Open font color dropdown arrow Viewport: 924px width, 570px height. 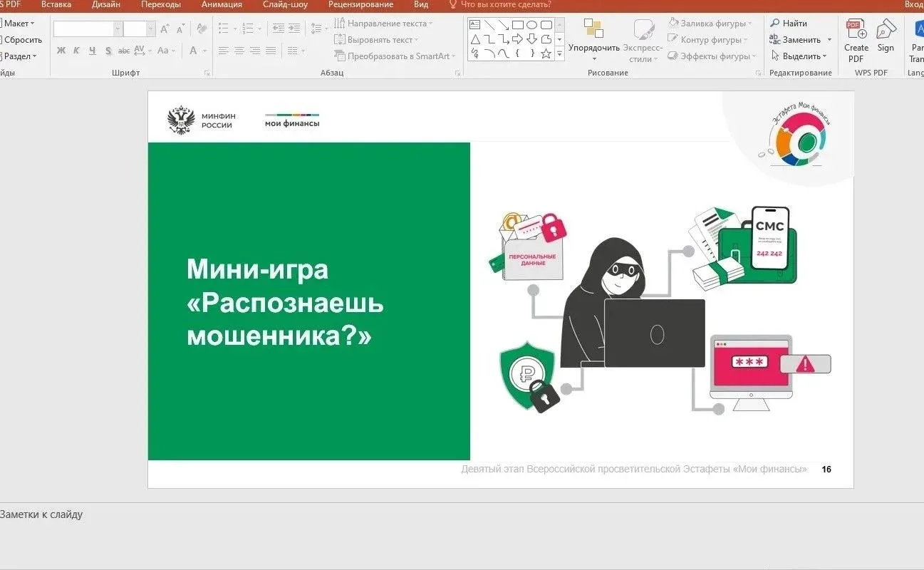tap(204, 51)
